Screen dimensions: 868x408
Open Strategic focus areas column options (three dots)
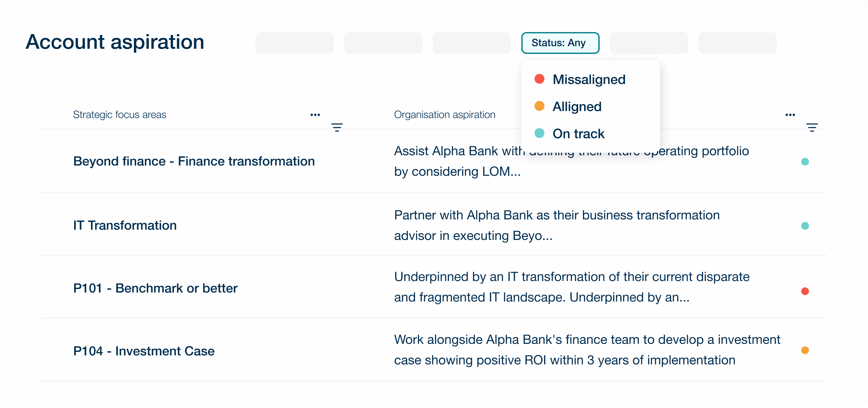point(315,115)
